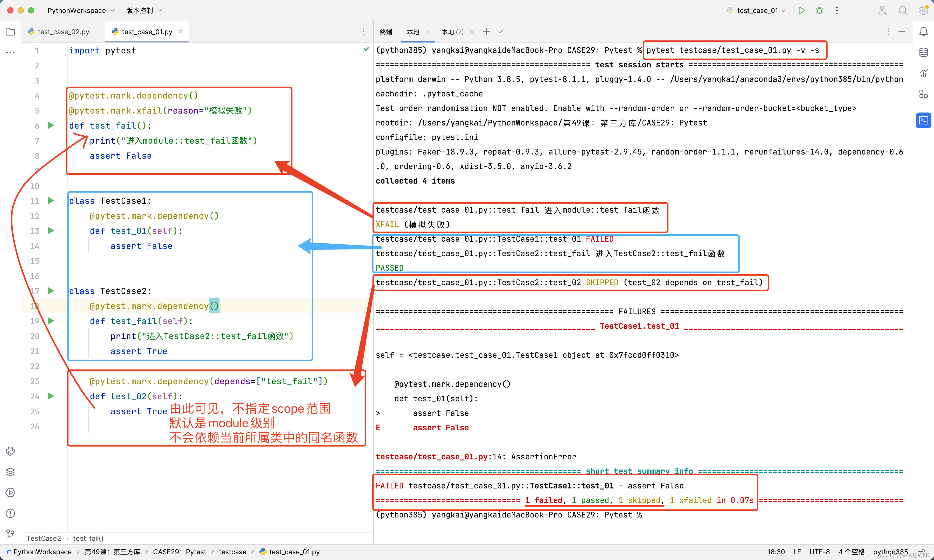Open the more tool windows ellipsis
Image resolution: width=934 pixels, height=560 pixels.
11,52
